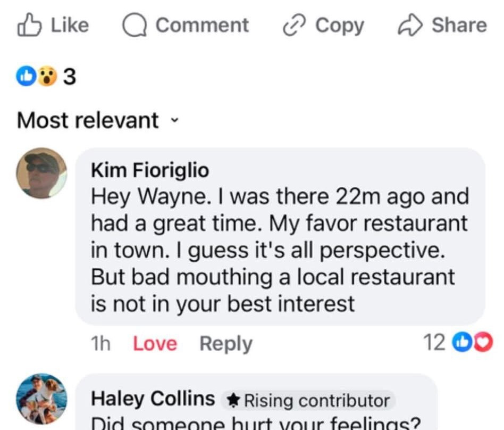Open Haley Collins' profile picture
504x430 pixels.
(41, 399)
